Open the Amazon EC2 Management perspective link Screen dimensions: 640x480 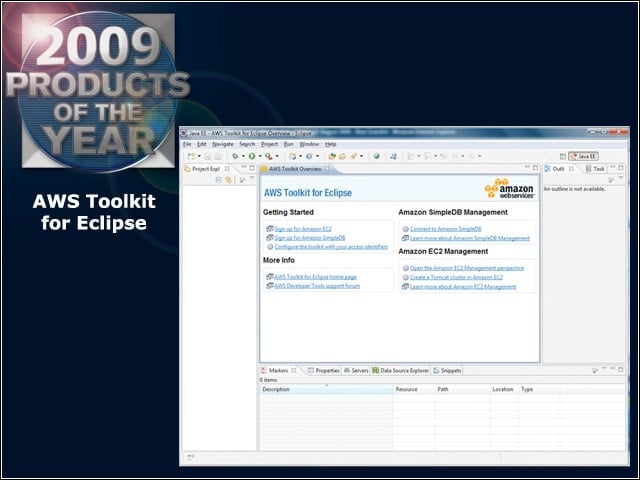pos(467,268)
